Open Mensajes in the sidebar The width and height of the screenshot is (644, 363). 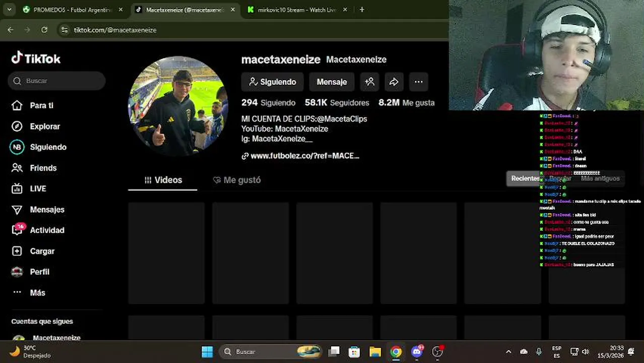tap(47, 209)
